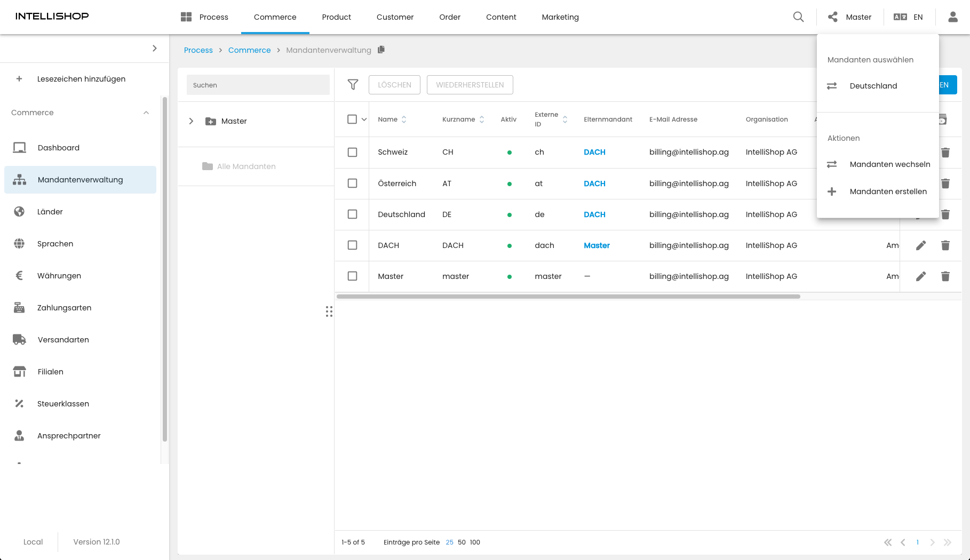The image size is (970, 560).
Task: Click the filter funnel icon
Action: 353,85
